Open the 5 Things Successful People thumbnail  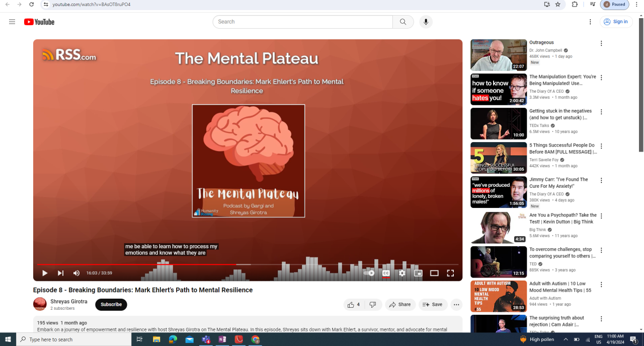pos(499,158)
